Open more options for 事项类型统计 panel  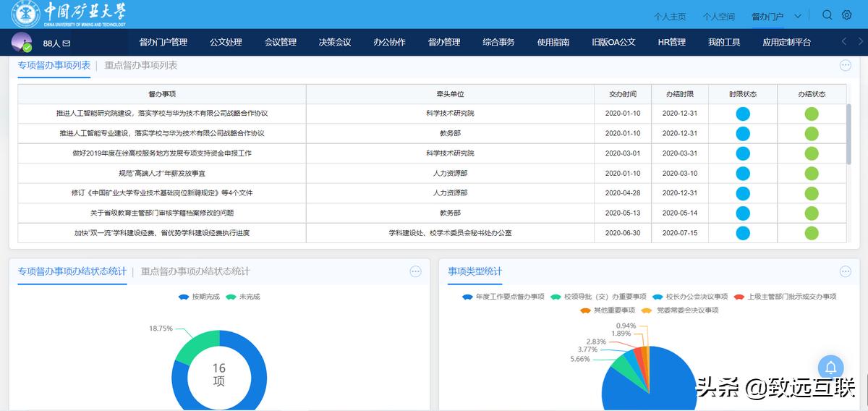click(846, 271)
